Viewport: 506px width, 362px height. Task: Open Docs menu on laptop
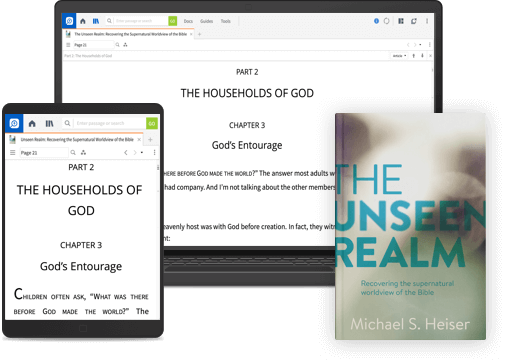coord(188,21)
